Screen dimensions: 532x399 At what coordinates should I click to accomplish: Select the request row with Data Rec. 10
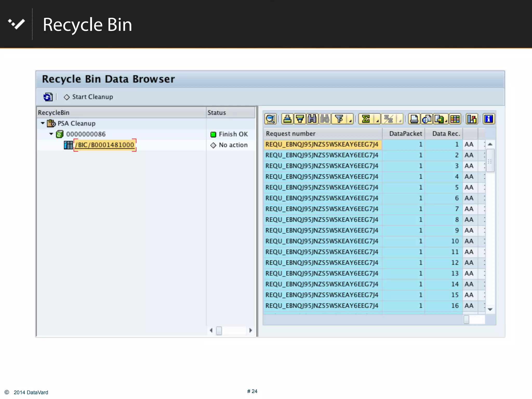coord(374,241)
